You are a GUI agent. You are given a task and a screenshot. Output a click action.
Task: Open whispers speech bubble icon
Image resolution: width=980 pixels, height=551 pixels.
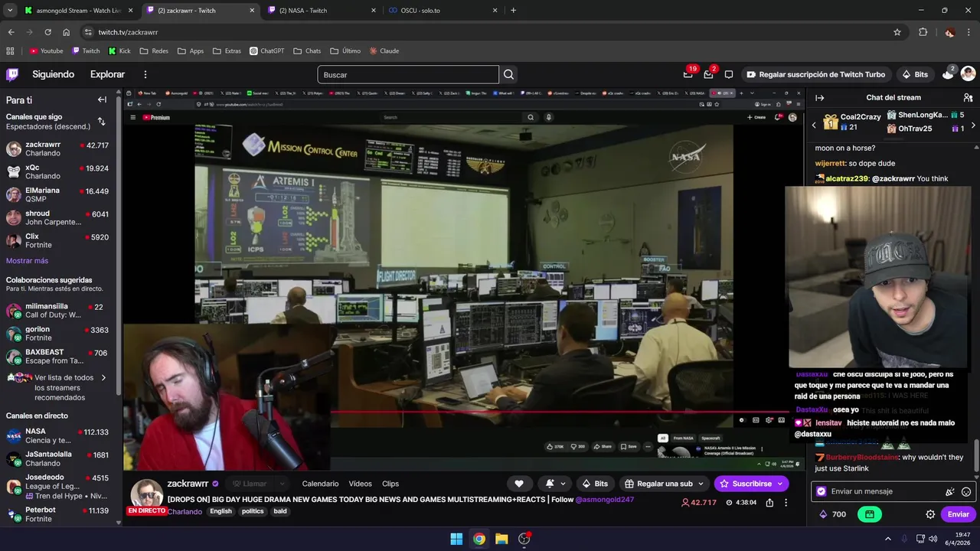(x=729, y=74)
